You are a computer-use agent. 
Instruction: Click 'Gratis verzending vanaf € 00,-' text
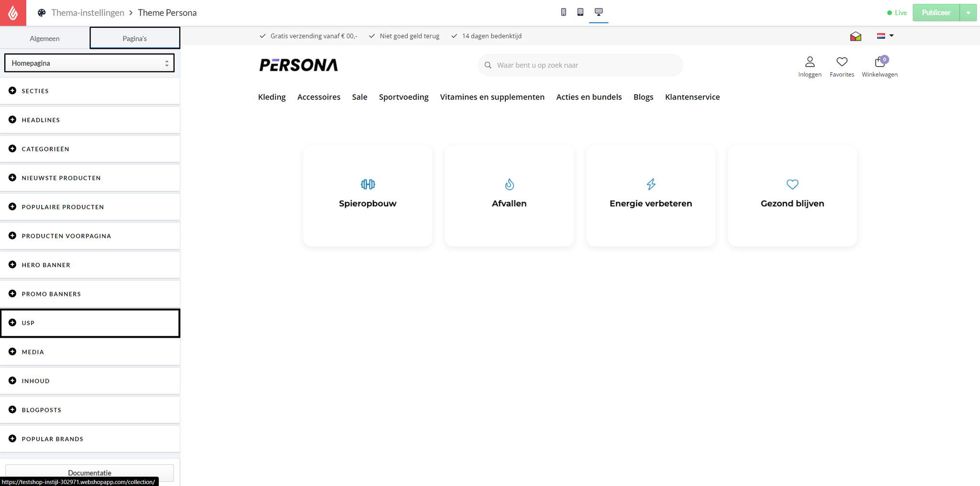point(313,36)
